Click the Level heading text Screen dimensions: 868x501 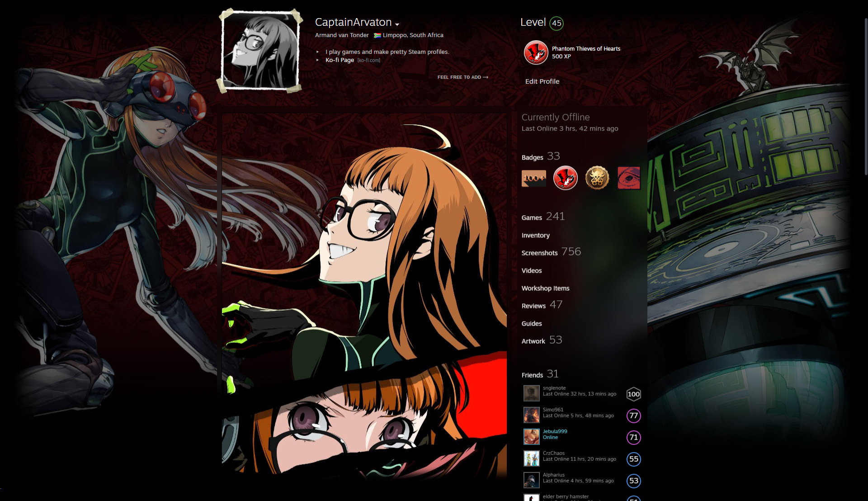[x=533, y=22]
